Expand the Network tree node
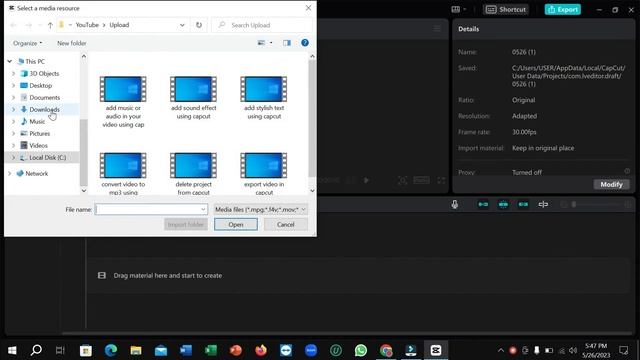Image resolution: width=640 pixels, height=360 pixels. tap(10, 173)
